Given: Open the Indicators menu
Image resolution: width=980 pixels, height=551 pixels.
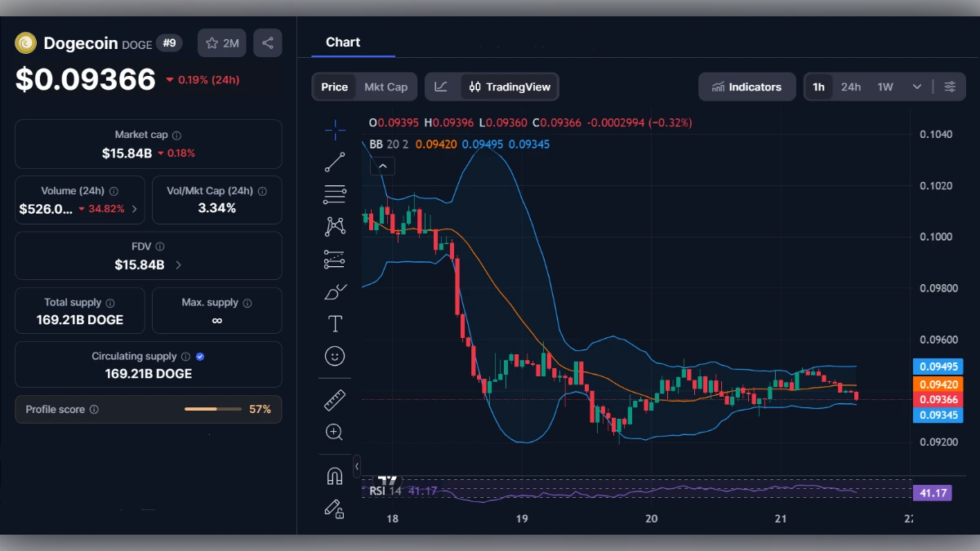Looking at the screenshot, I should coord(746,86).
